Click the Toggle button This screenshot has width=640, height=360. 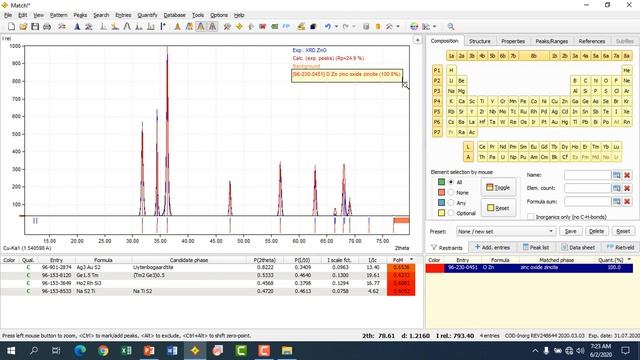[498, 187]
